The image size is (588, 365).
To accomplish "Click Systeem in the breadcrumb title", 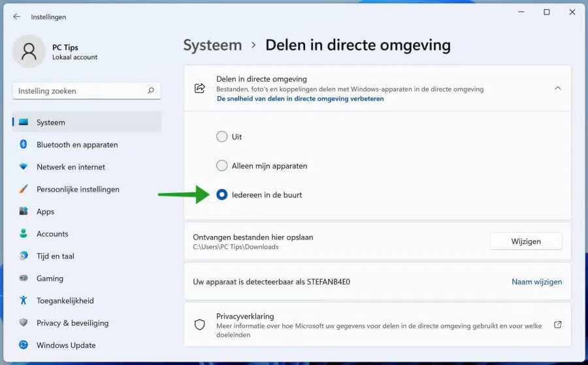I will [x=212, y=45].
